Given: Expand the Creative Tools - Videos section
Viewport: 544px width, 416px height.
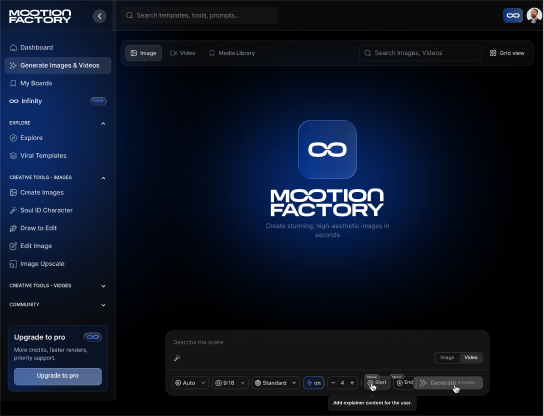Looking at the screenshot, I should pyautogui.click(x=103, y=286).
